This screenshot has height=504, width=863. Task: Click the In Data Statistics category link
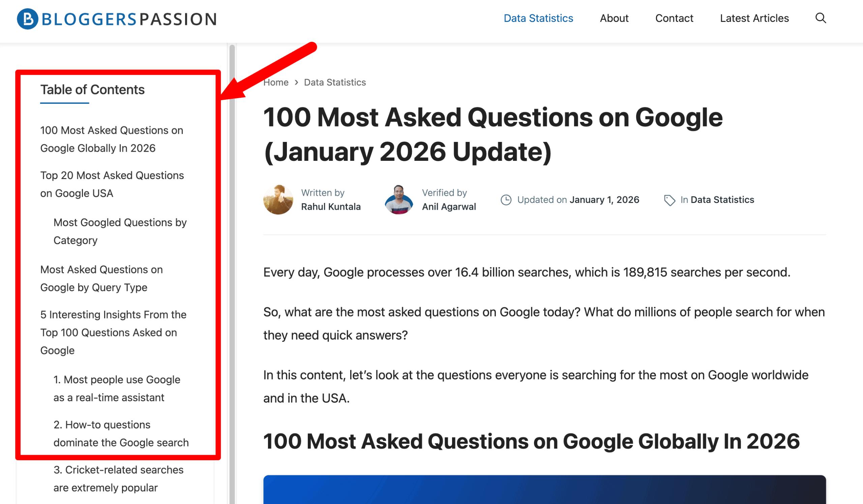[x=722, y=200]
